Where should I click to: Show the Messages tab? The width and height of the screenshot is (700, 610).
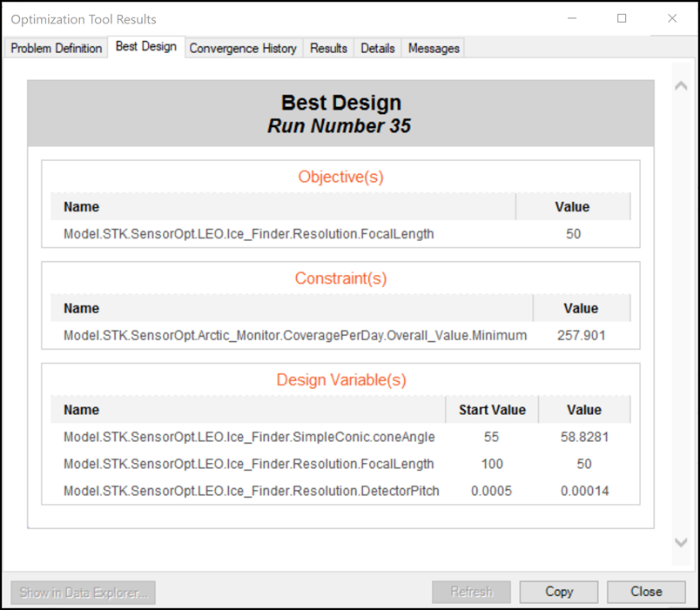click(x=434, y=49)
